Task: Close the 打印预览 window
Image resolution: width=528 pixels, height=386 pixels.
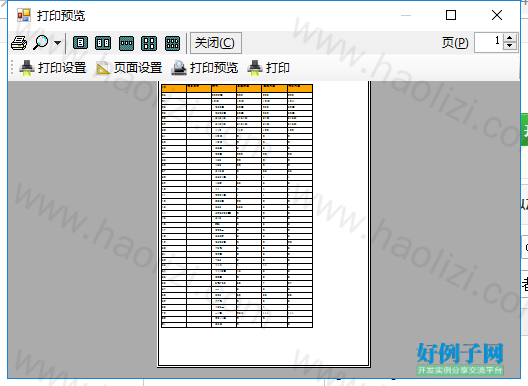Action: pyautogui.click(x=497, y=15)
